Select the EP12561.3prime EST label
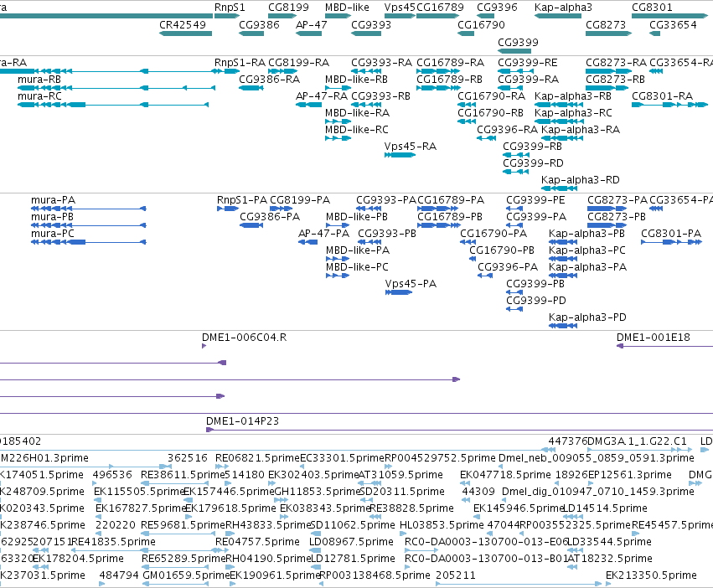 (630, 474)
